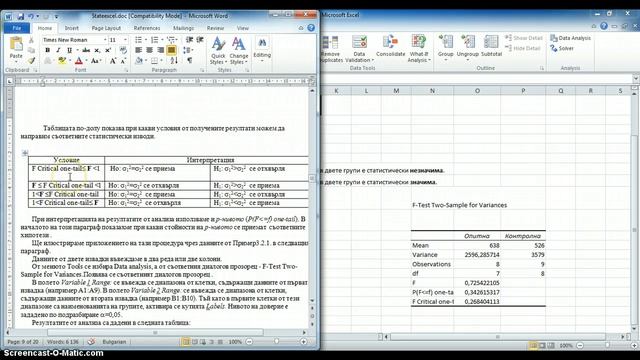
Task: Click Remove Duplicates in Excel
Action: (331, 49)
